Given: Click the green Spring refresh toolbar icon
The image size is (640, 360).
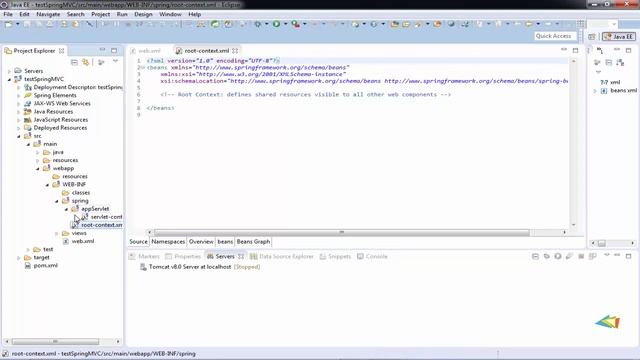Looking at the screenshot, I should click(x=215, y=24).
